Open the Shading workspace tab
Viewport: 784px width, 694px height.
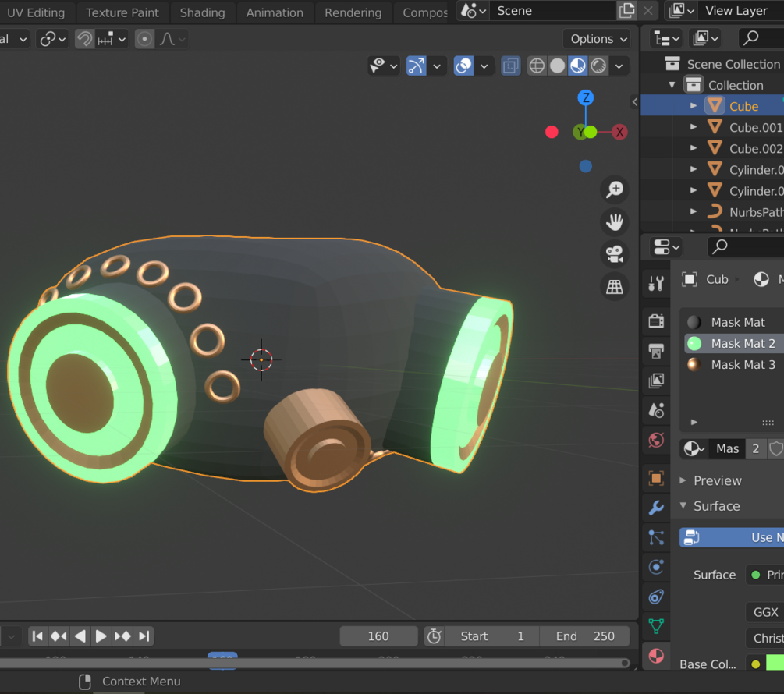203,12
